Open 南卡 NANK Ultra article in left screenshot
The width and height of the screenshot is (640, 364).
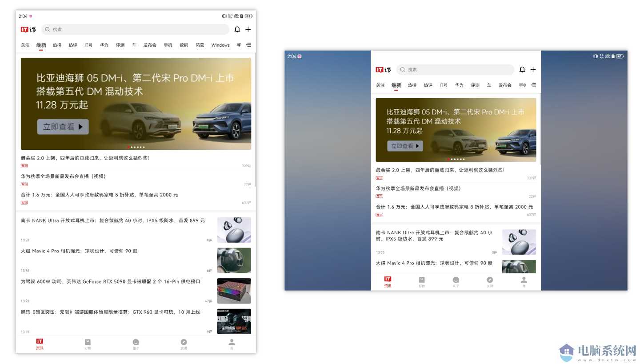pyautogui.click(x=113, y=220)
